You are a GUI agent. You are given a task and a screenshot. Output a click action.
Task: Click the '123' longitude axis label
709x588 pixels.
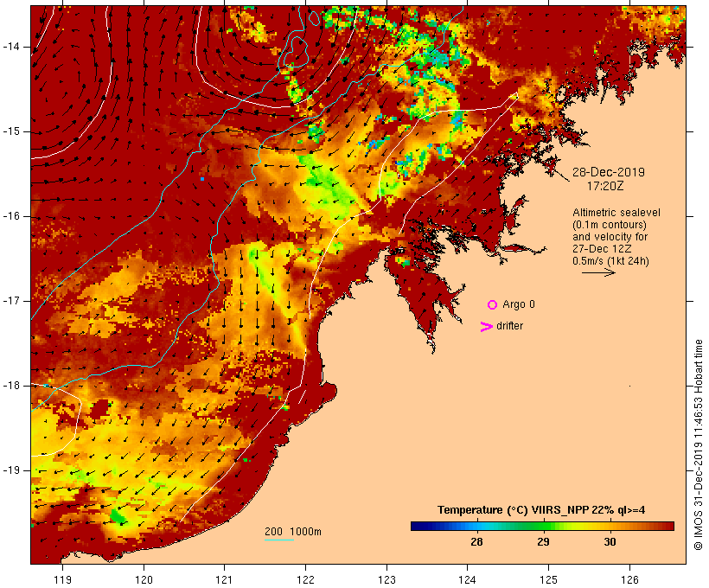(x=386, y=579)
